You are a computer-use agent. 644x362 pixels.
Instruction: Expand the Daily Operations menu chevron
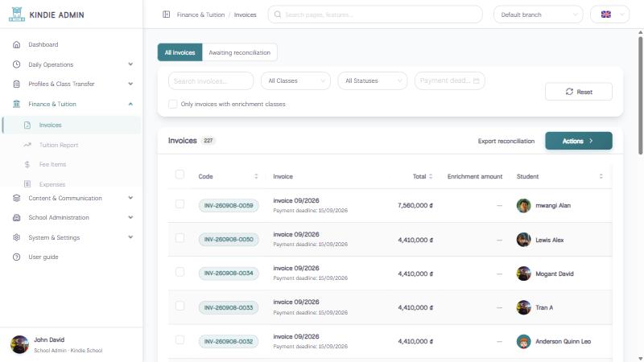pyautogui.click(x=130, y=64)
